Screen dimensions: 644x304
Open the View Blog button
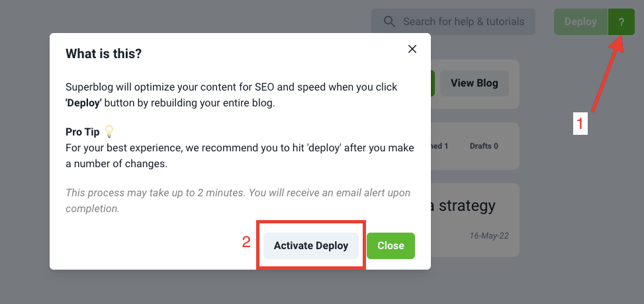coord(475,83)
